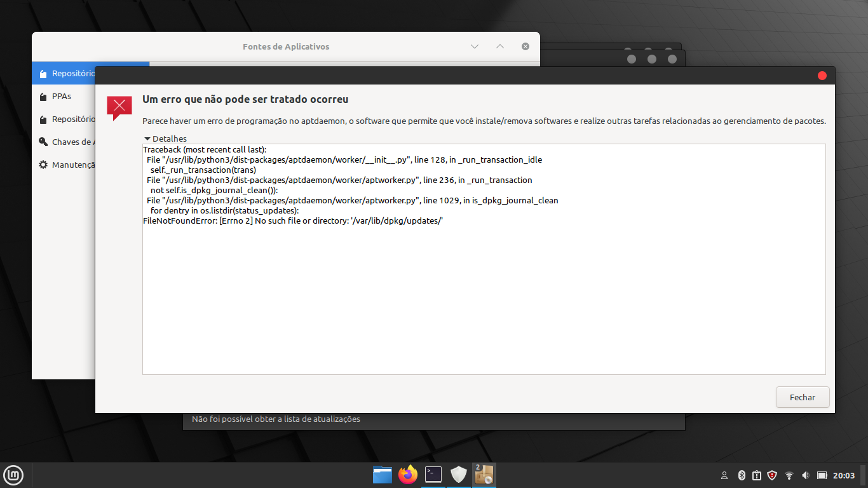The width and height of the screenshot is (868, 488).
Task: Open the battery power applet
Action: click(822, 475)
